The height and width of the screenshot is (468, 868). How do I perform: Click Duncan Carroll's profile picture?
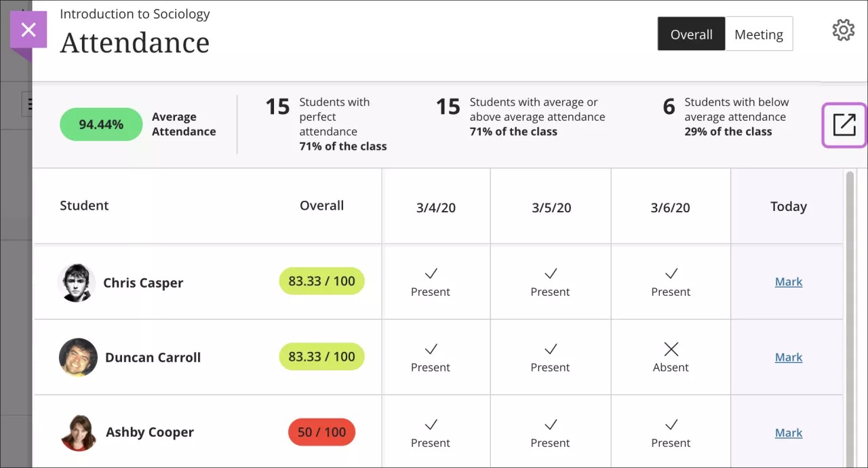(x=78, y=357)
